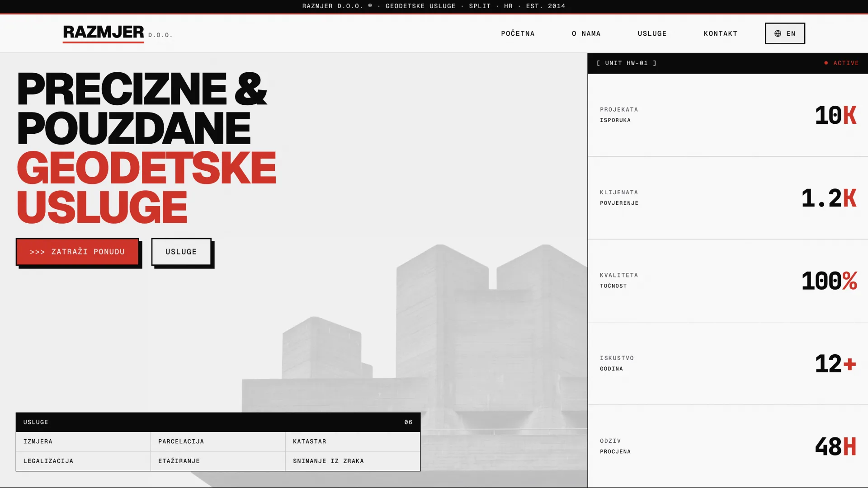Open the O NAMA menu item
This screenshot has height=488, width=868.
pyautogui.click(x=586, y=33)
